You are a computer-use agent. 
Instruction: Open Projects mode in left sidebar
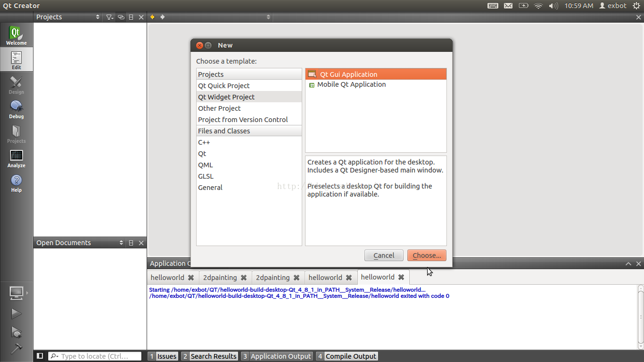pos(16,133)
